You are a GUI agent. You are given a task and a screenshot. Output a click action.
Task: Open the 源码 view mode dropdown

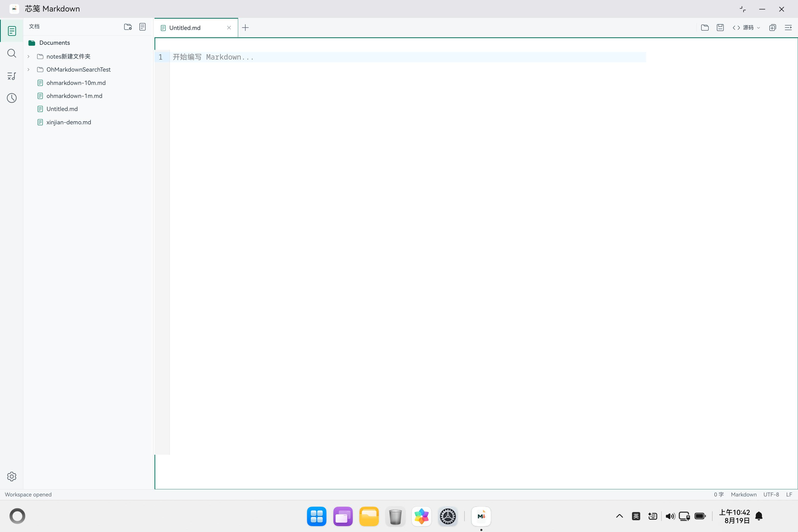tap(746, 27)
